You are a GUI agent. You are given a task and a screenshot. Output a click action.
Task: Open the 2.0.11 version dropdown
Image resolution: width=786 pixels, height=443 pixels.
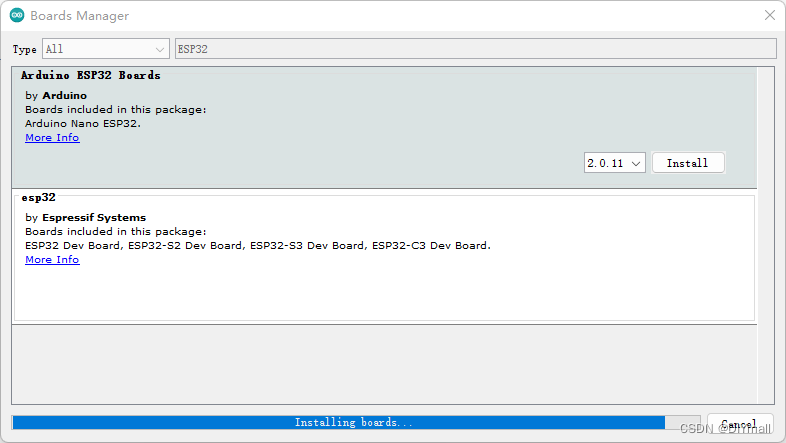click(615, 163)
